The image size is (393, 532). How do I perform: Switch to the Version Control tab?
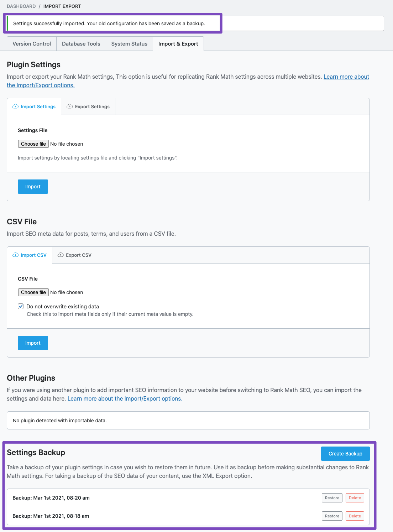[31, 43]
